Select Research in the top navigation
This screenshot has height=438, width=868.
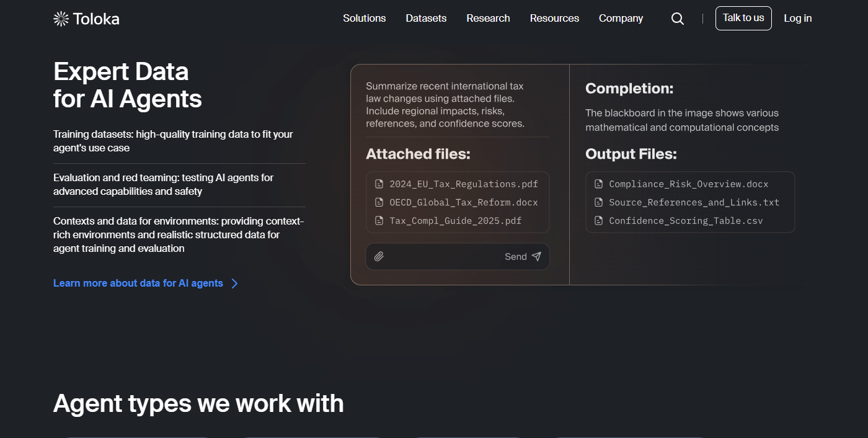point(488,18)
